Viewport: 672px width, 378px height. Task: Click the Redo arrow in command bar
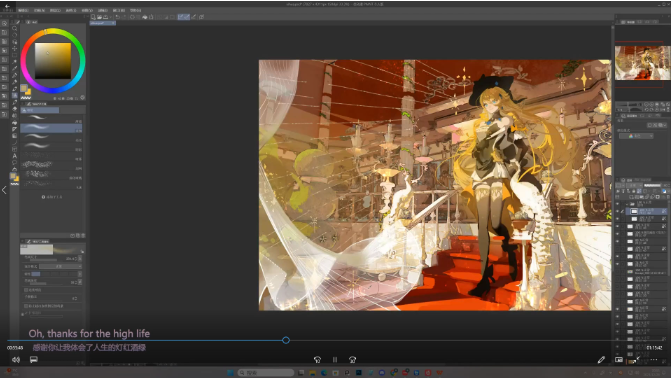(x=123, y=17)
